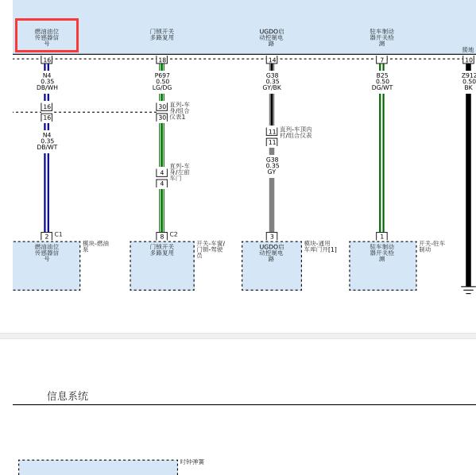Select the N4 0.35 DB/WH wire label
This screenshot has width=476, height=475.
pos(47,81)
